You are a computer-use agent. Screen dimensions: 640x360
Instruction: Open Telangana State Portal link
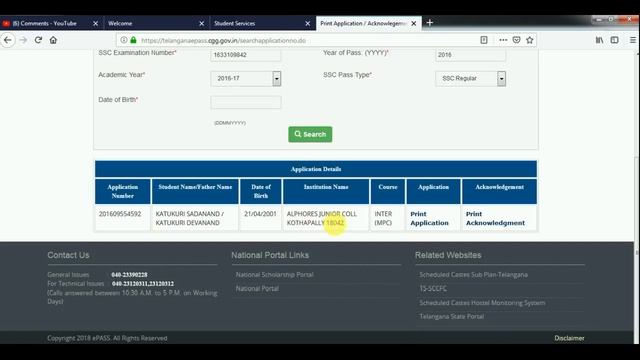coord(451,317)
